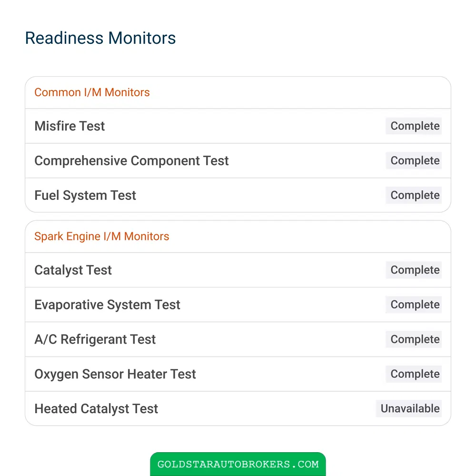Click the Fuel System Test Complete badge

(x=414, y=195)
